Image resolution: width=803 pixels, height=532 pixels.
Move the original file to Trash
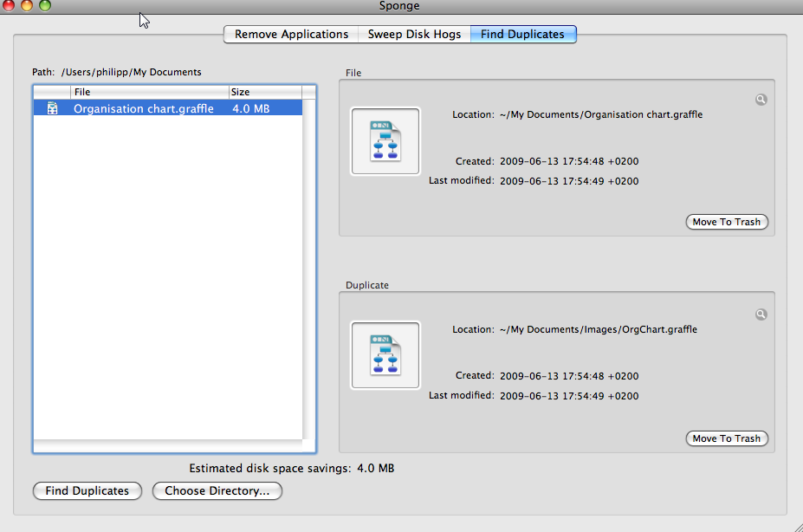pyautogui.click(x=727, y=222)
